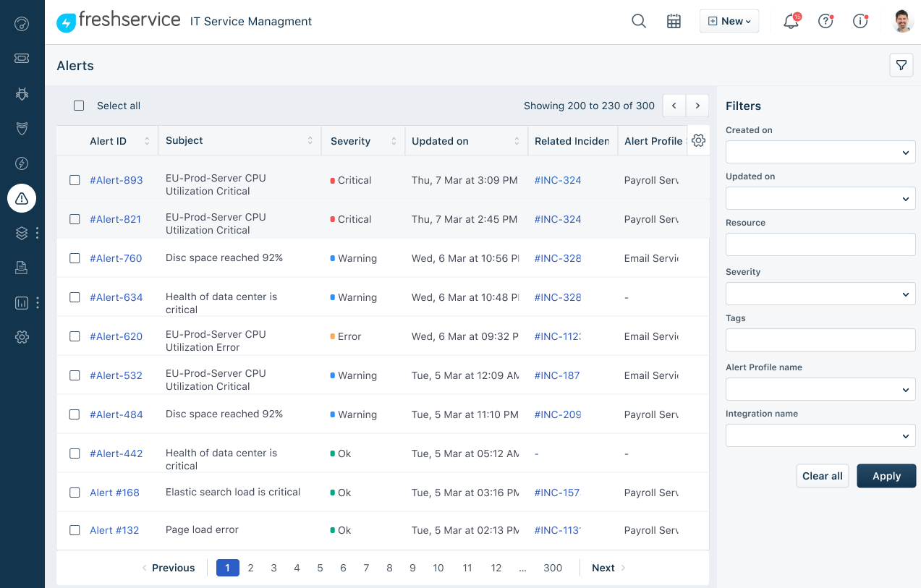Open the New button dropdown
The image size is (921, 588).
coord(729,21)
